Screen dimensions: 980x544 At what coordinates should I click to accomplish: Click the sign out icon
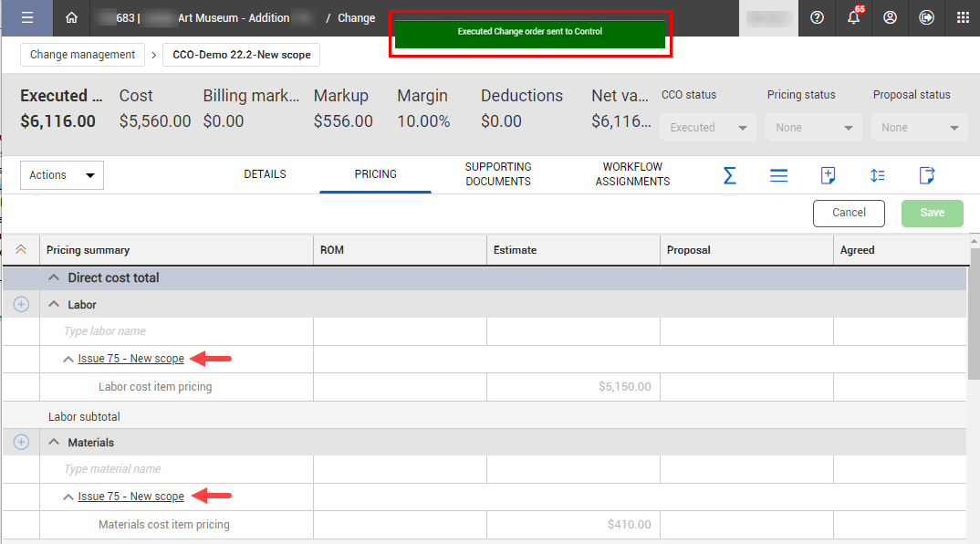[x=926, y=18]
